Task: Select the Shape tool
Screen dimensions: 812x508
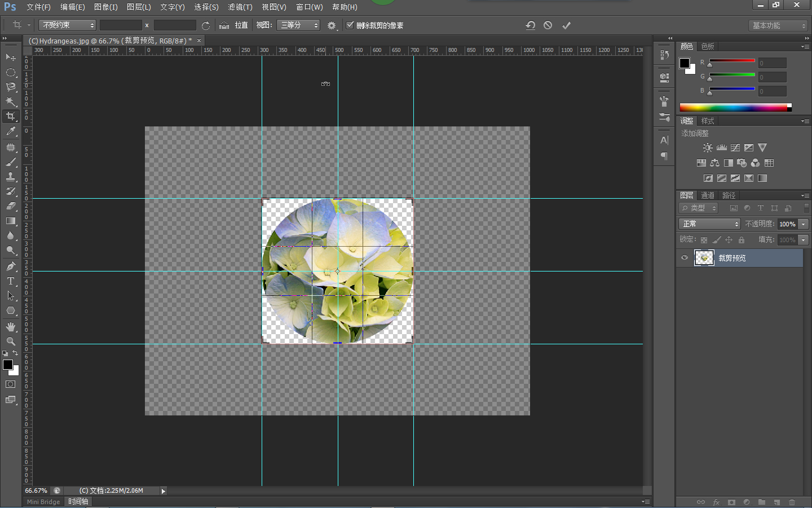Action: [10, 310]
